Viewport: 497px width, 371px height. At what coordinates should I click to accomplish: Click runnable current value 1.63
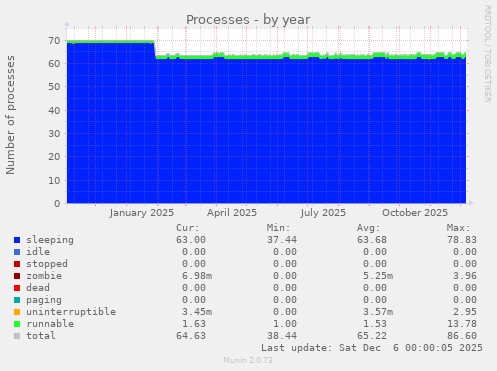(x=194, y=324)
